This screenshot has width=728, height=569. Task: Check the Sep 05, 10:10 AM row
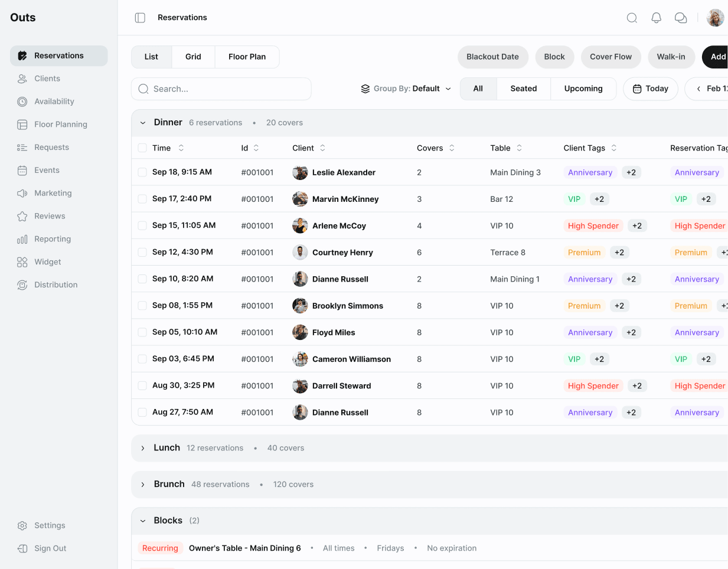(x=142, y=332)
